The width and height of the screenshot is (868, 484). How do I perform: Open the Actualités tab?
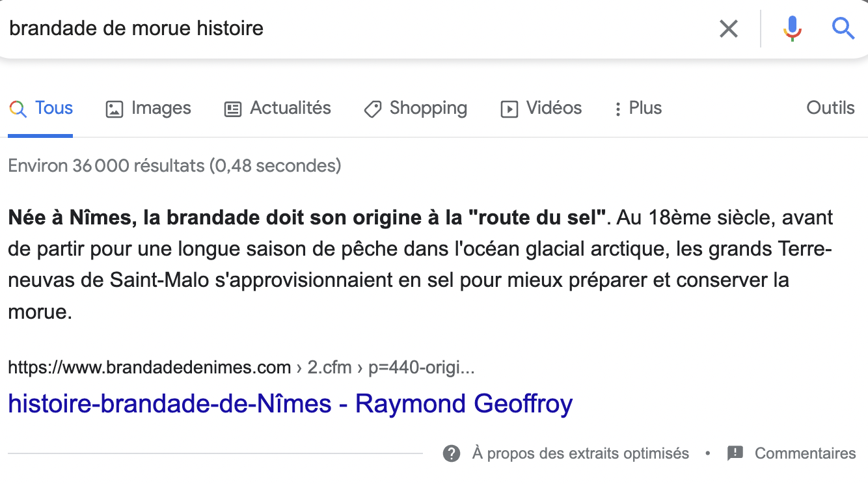tap(278, 108)
